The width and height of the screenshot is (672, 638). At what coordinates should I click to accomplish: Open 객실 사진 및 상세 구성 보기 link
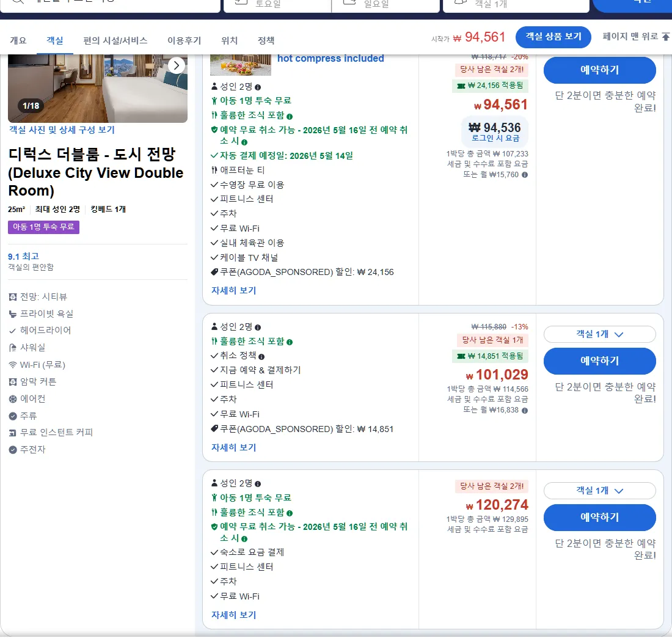[x=62, y=130]
